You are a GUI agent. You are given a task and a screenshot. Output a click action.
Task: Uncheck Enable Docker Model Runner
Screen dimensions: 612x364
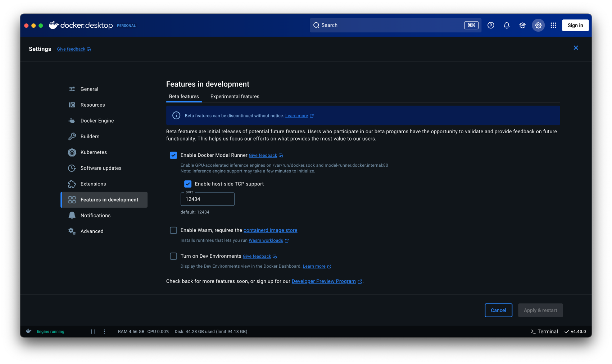pyautogui.click(x=173, y=155)
